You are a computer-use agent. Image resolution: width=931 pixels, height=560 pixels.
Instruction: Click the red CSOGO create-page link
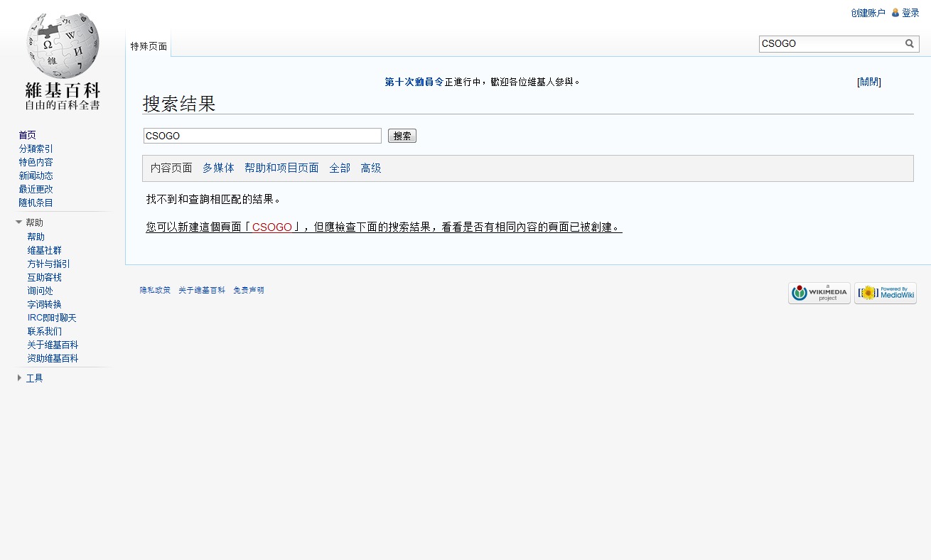(272, 227)
